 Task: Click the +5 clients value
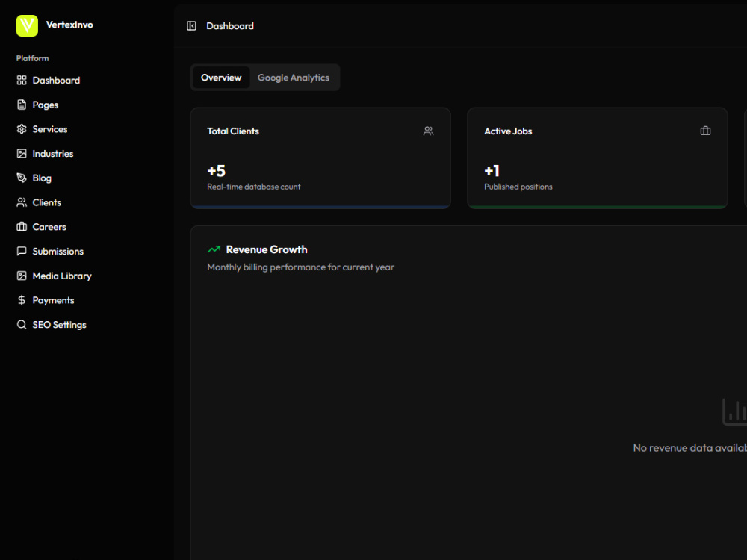point(217,171)
